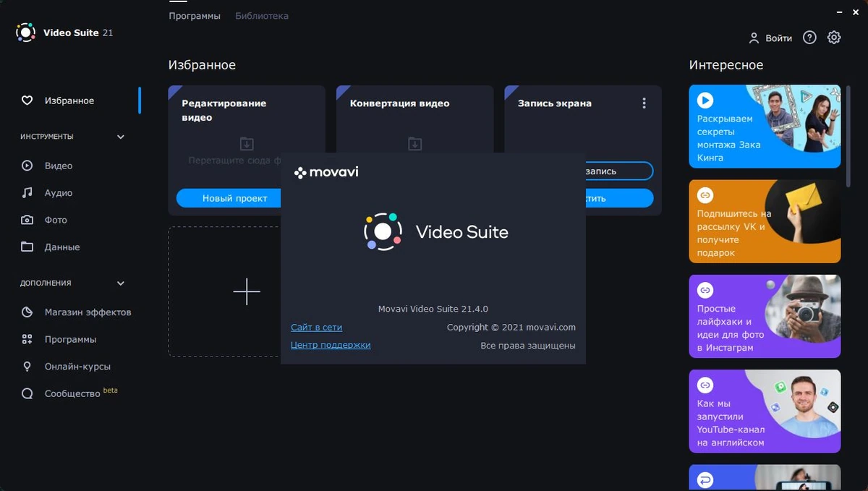
Task: Open the Зак Кинг editing secrets card
Action: [765, 127]
